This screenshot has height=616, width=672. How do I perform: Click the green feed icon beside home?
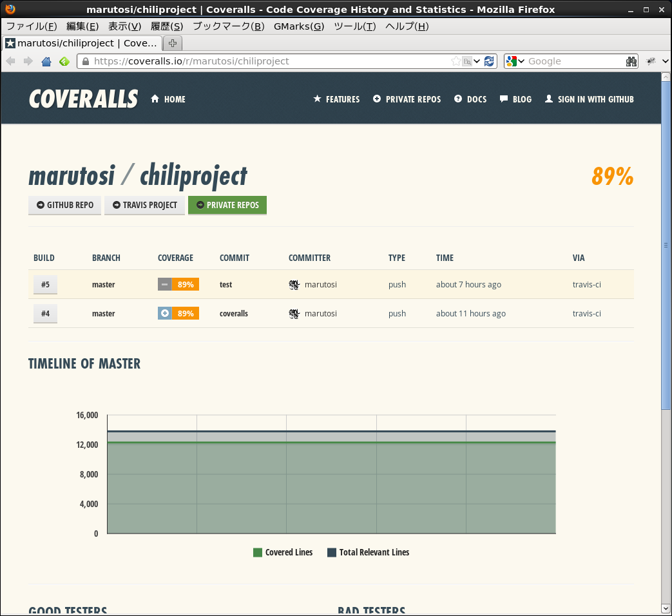click(x=64, y=61)
